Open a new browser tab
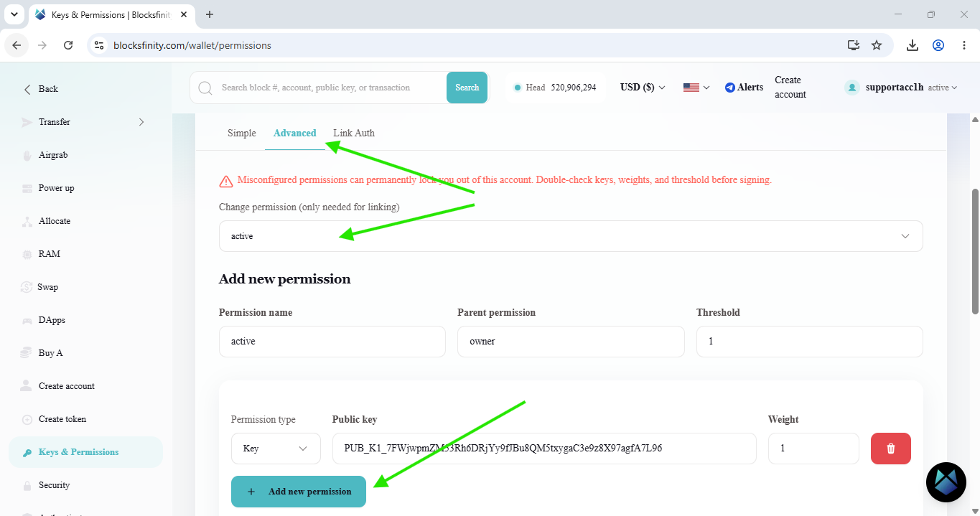This screenshot has width=980, height=516. click(210, 14)
